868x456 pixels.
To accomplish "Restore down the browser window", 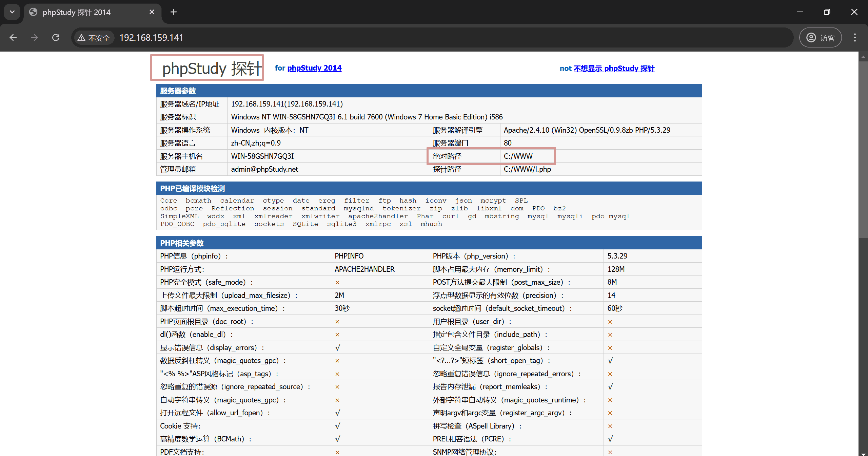I will point(827,12).
